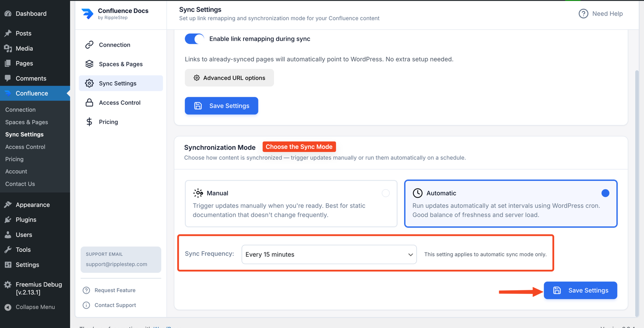Select the Manual sync radio button
Image resolution: width=644 pixels, height=328 pixels.
point(386,193)
